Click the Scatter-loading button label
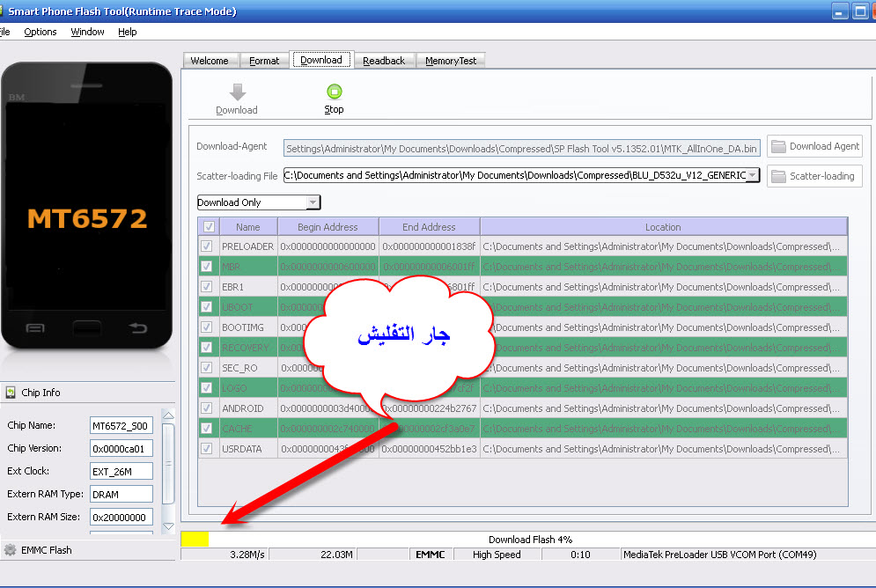Screen dimensions: 876x588 (821, 176)
